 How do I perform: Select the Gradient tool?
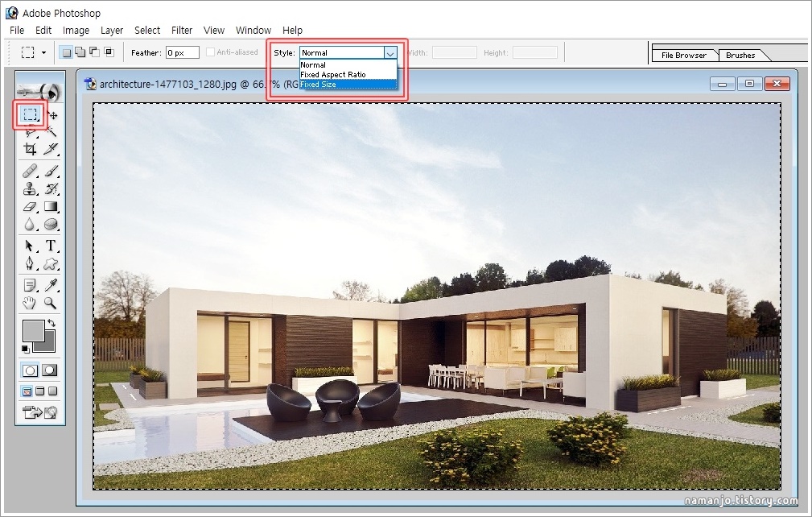tap(52, 207)
